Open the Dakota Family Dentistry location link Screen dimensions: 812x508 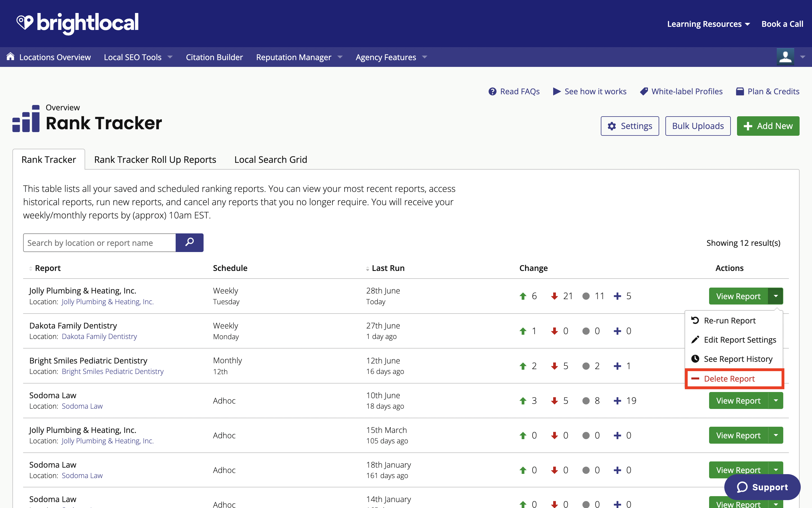click(x=99, y=336)
